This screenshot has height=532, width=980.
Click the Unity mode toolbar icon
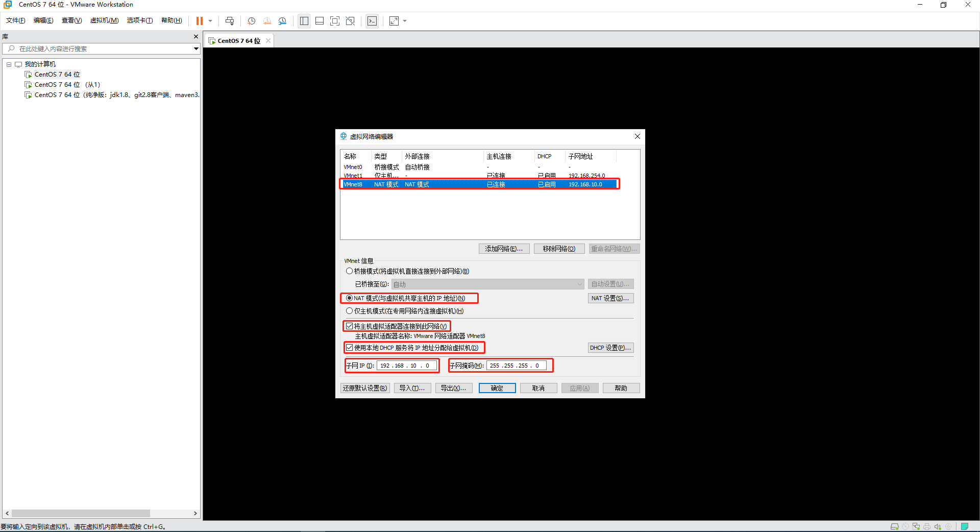[350, 21]
